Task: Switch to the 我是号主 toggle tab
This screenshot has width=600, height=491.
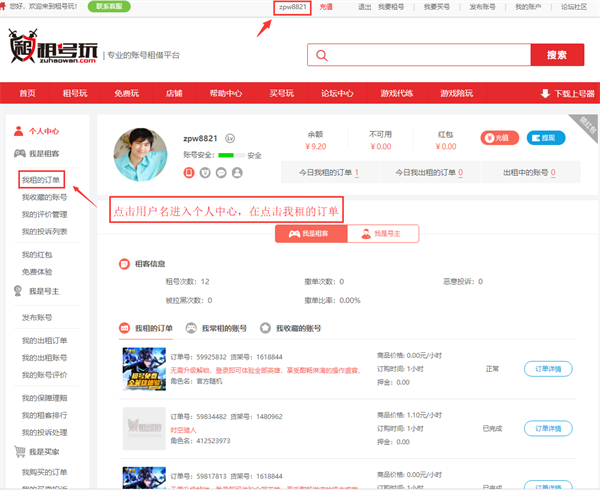Action: 384,233
